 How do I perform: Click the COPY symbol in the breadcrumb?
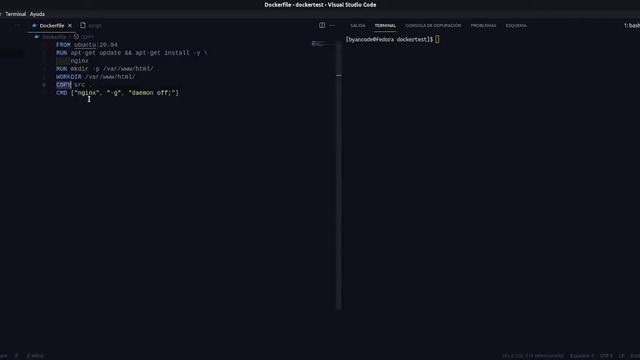coord(84,37)
